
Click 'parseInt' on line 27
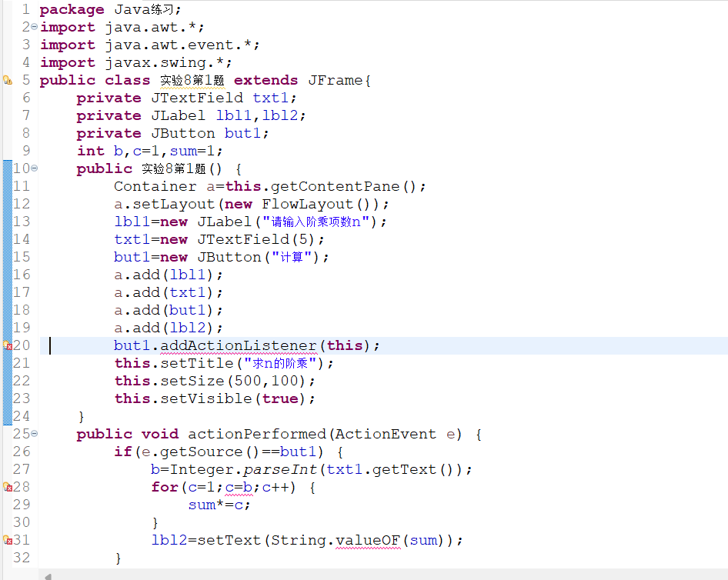(x=280, y=469)
